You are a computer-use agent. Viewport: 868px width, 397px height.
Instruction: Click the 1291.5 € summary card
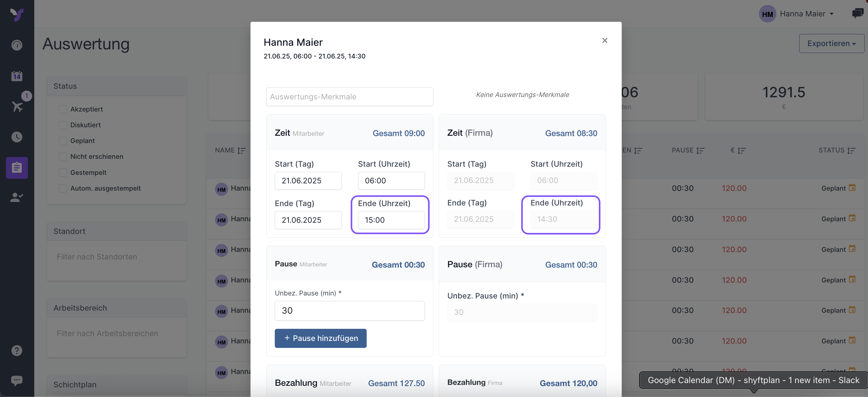pos(784,97)
